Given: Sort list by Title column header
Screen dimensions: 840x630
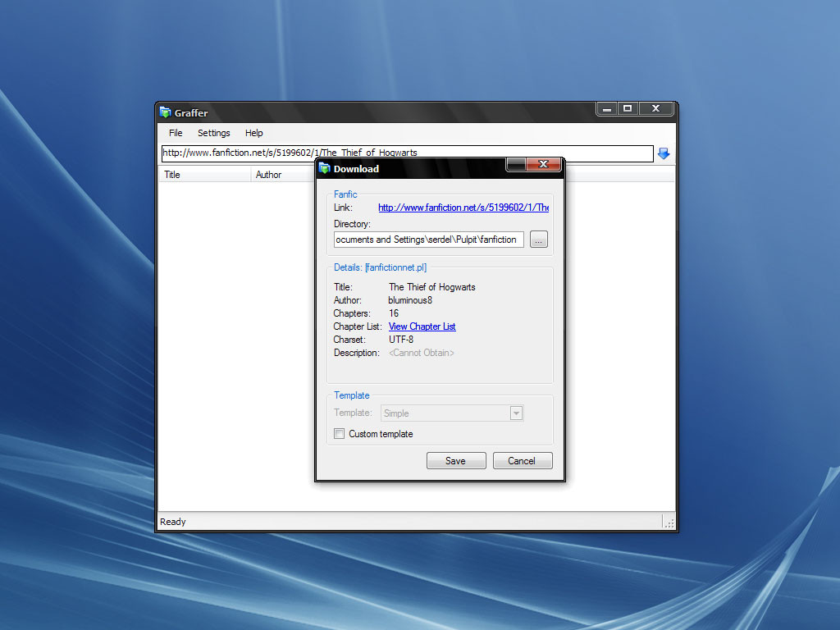Looking at the screenshot, I should (x=204, y=175).
